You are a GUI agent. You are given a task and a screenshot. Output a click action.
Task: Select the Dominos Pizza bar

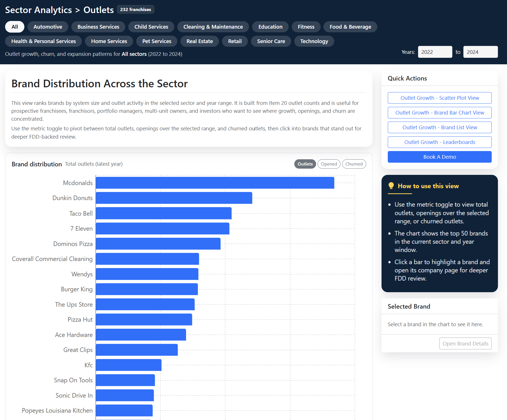[158, 244]
